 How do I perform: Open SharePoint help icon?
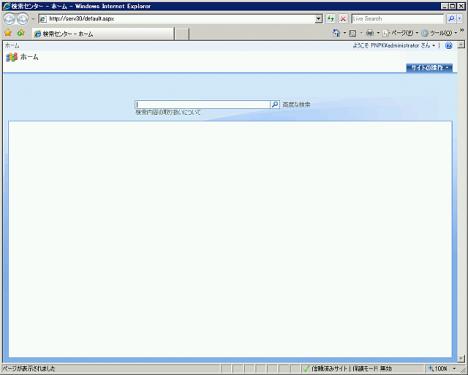coord(449,46)
